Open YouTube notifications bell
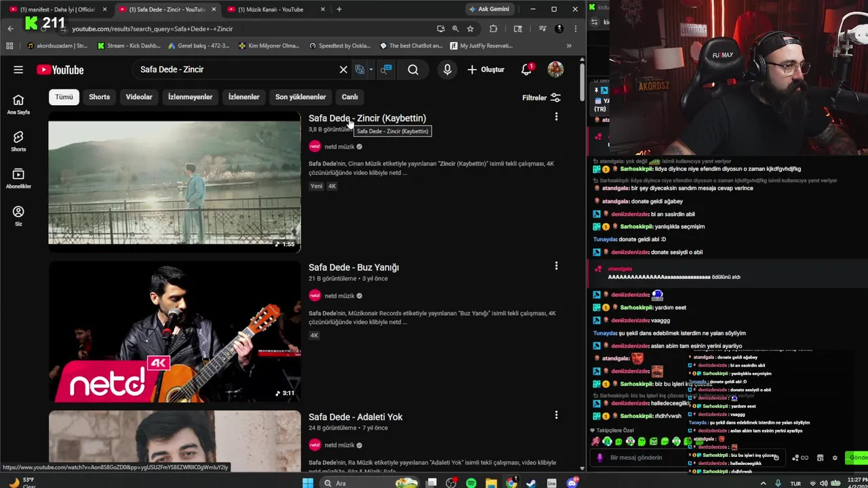Screen dimensions: 868x488 click(x=526, y=69)
